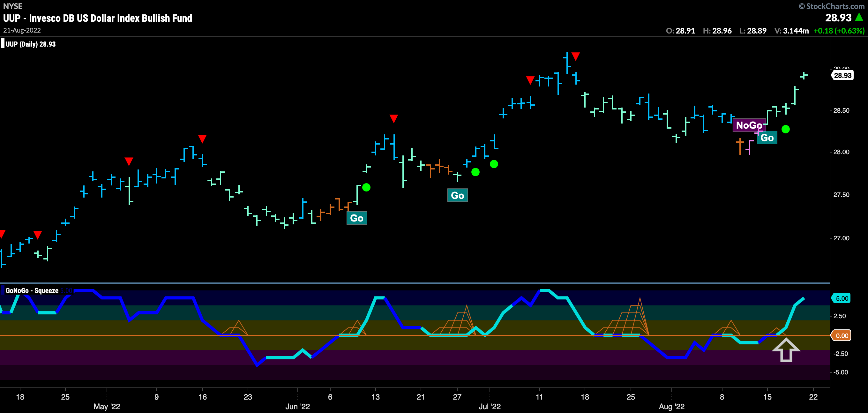This screenshot has height=413, width=868.
Task: Click the red triangle above the May 16 high
Action: 202,139
